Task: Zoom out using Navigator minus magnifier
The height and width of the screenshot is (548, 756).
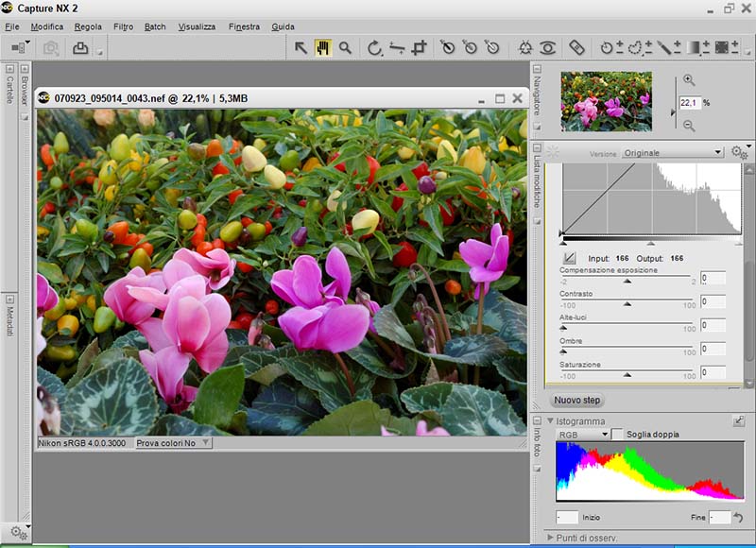Action: (689, 126)
